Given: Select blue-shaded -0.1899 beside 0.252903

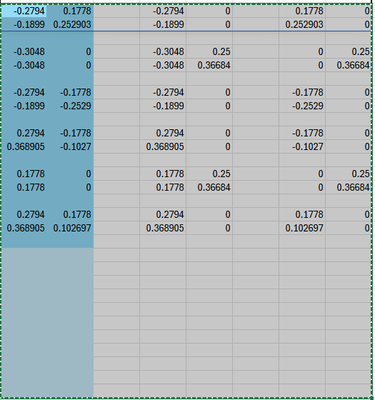Looking at the screenshot, I should tap(29, 25).
